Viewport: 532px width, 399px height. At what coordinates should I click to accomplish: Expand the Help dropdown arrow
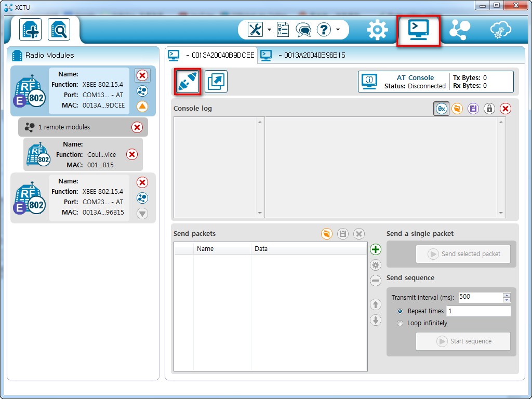(x=338, y=30)
